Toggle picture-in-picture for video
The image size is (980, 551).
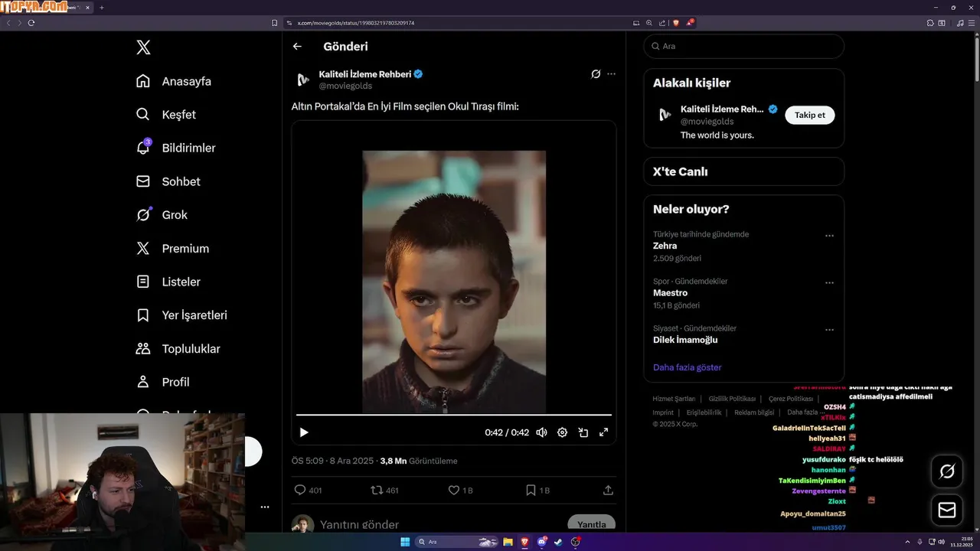tap(583, 432)
